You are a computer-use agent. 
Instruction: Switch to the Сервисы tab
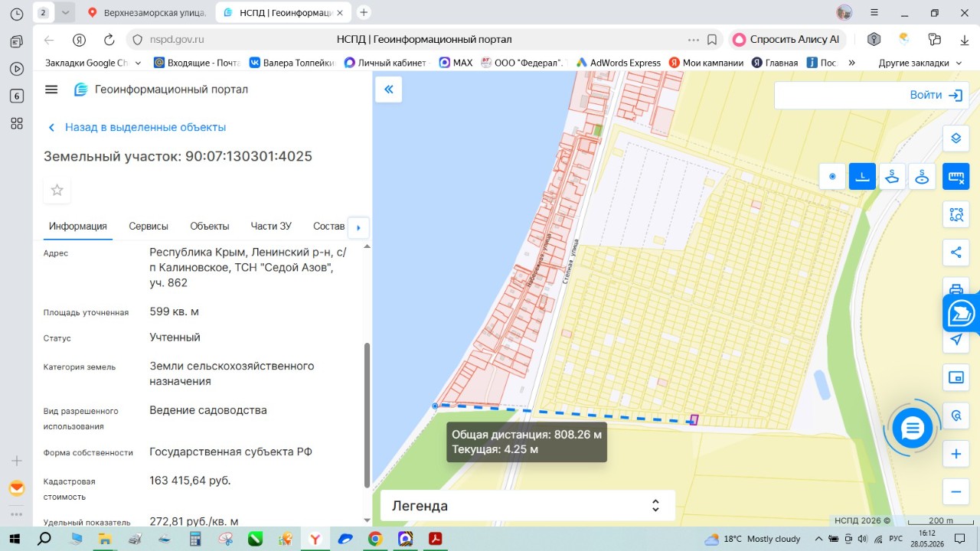(x=149, y=226)
